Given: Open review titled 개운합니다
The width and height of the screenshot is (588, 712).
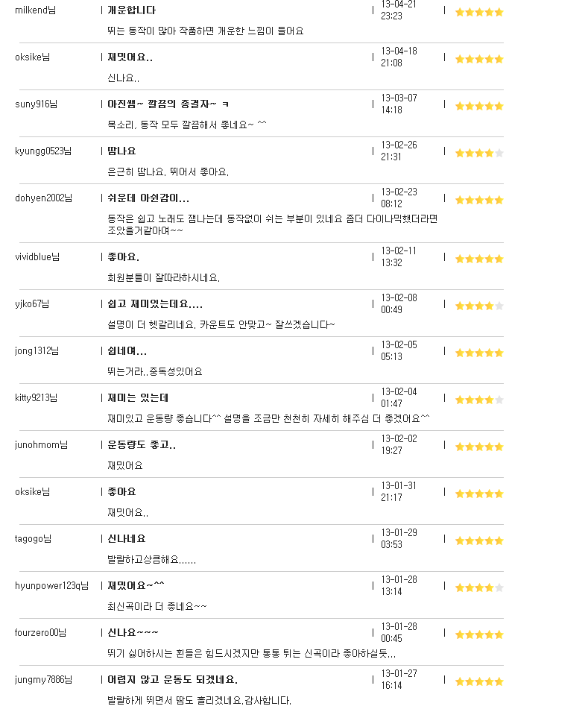Looking at the screenshot, I should coord(132,10).
